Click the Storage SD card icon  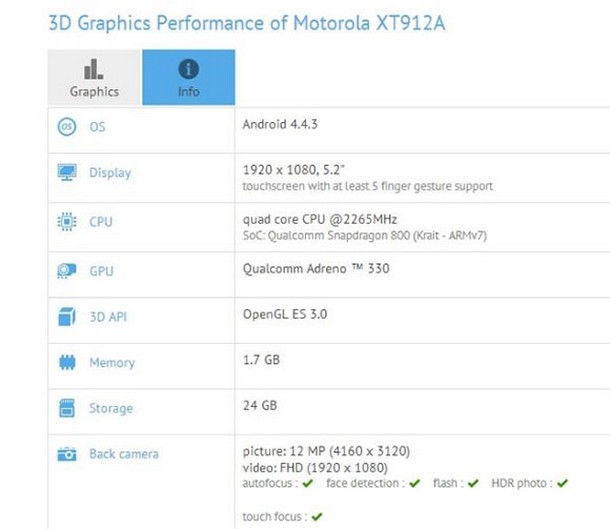coord(67,408)
